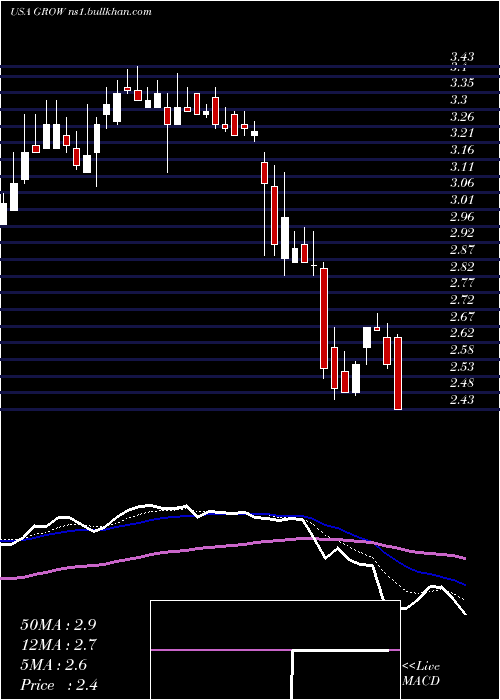Click the 2.67 price axis label
This screenshot has height=700, width=500.
462,317
